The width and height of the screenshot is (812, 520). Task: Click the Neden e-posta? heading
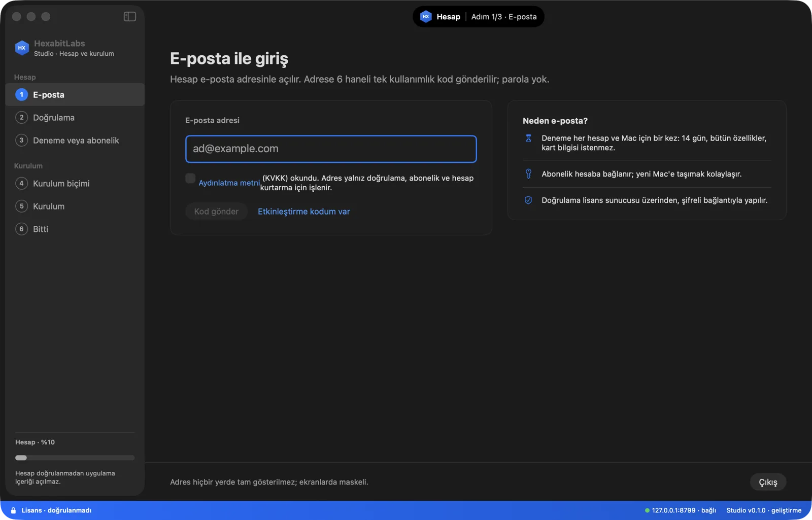(555, 121)
